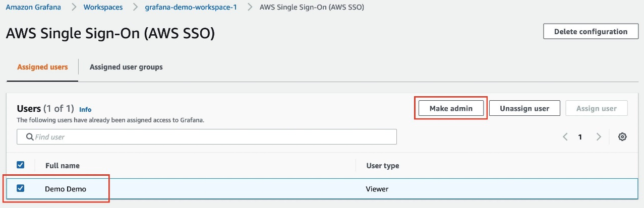Click the Full name column header
644x208 pixels.
(63, 165)
